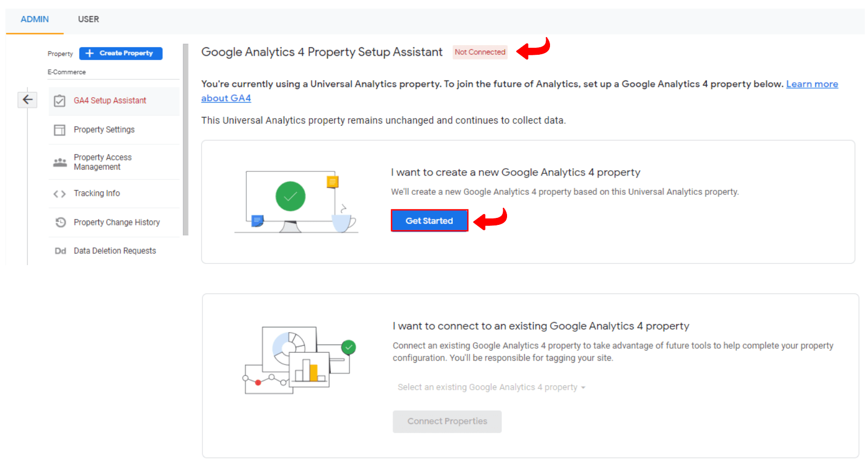Click the Property Settings panel icon
The image size is (868, 468).
coord(60,129)
